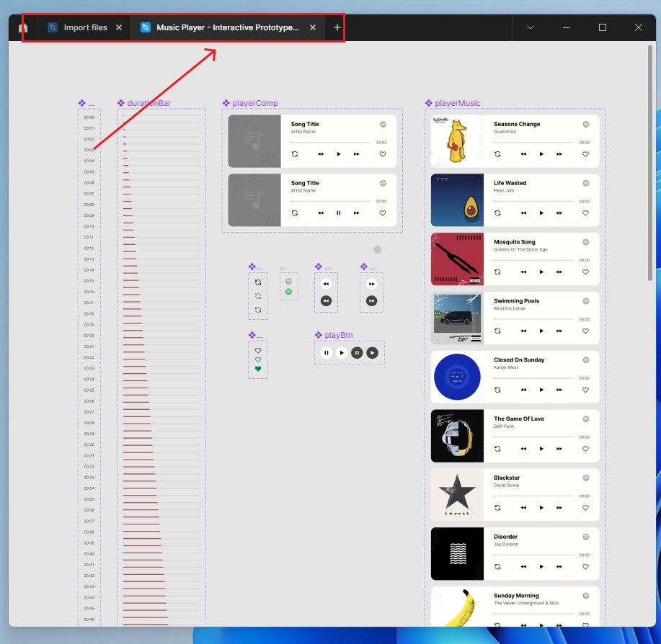The image size is (661, 644).
Task: Click progress bar on Disorder card
Action: [x=533, y=555]
